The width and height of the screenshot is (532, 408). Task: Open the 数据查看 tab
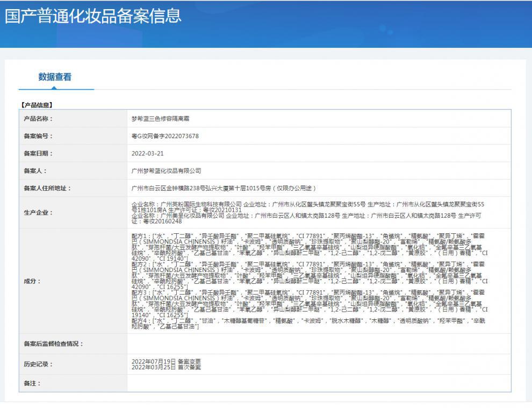[x=55, y=77]
